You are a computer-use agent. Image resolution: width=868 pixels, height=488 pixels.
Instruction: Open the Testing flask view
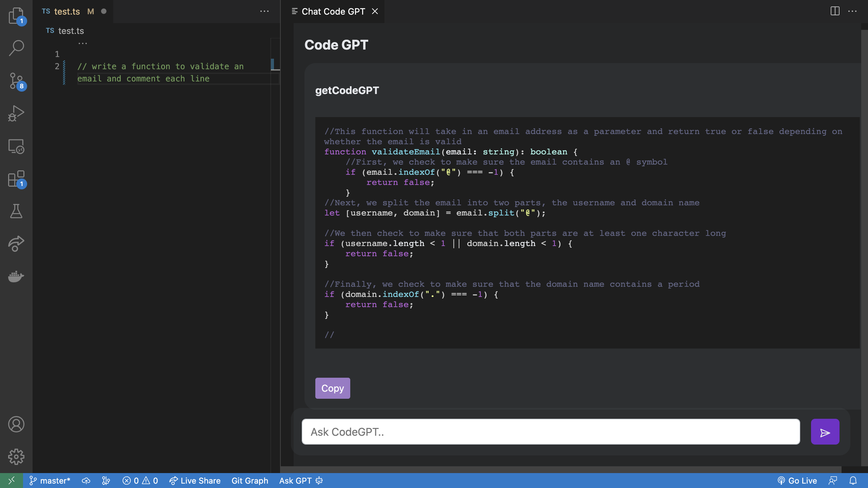coord(16,211)
